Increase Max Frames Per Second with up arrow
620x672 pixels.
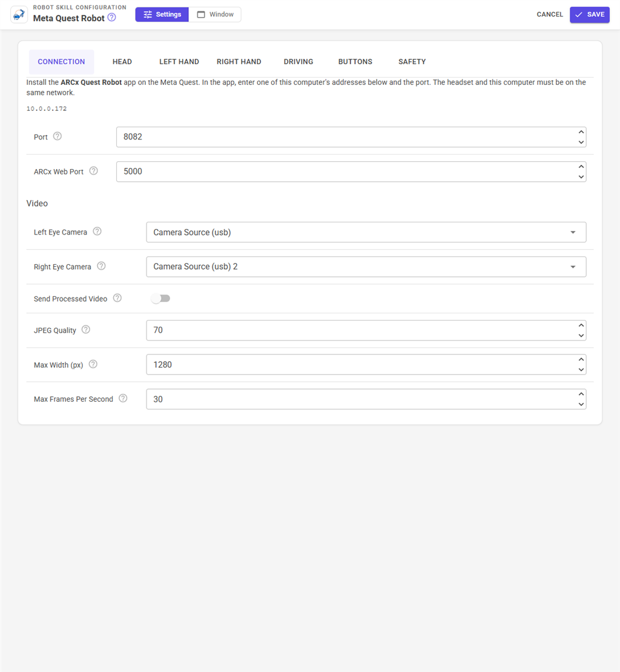point(581,394)
